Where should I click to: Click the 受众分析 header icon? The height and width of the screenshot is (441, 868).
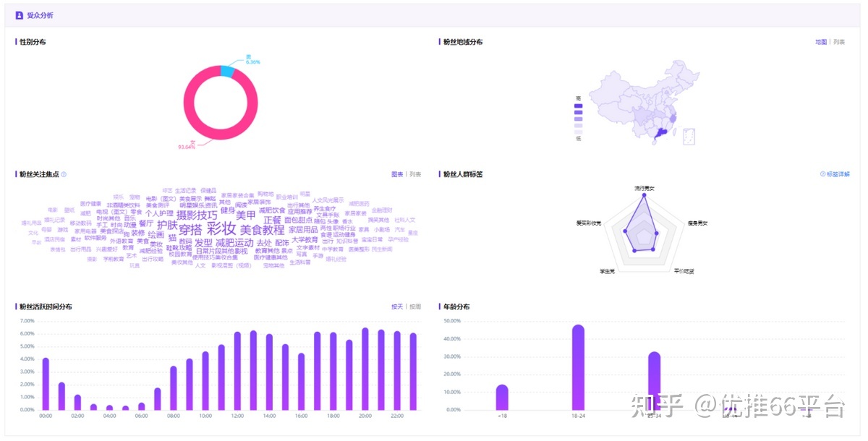coord(20,15)
